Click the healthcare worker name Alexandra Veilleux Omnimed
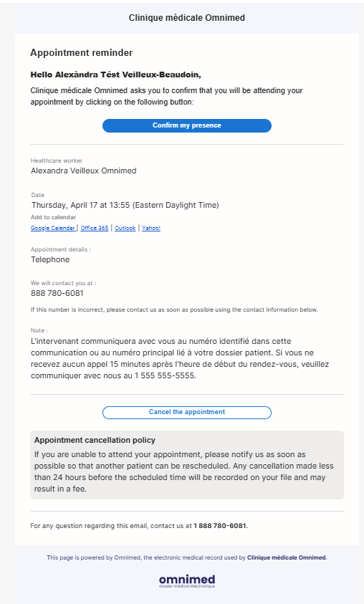This screenshot has width=364, height=604. [84, 171]
